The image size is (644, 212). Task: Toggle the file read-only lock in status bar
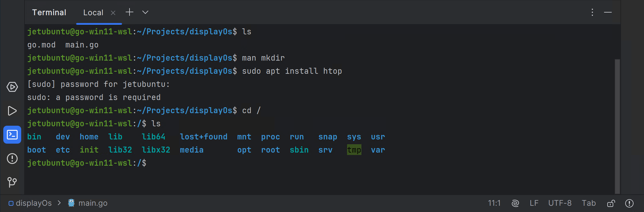pos(611,203)
